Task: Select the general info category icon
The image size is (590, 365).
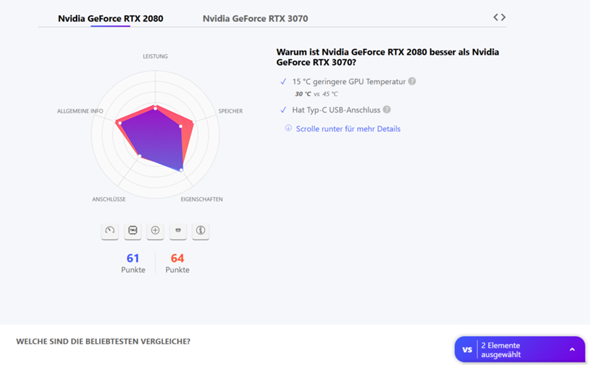Action: [201, 231]
